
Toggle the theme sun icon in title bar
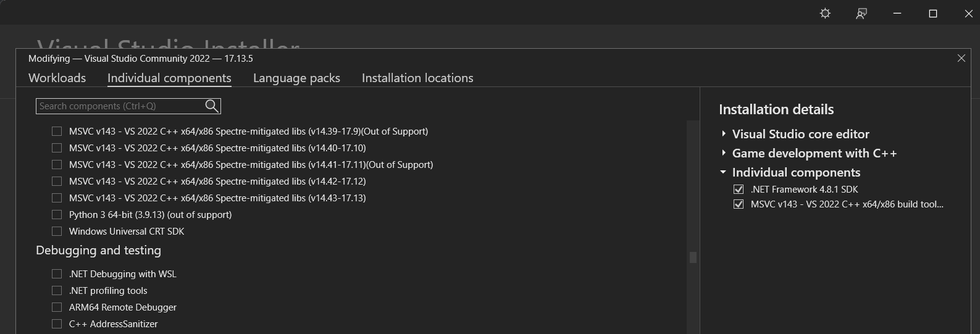825,13
